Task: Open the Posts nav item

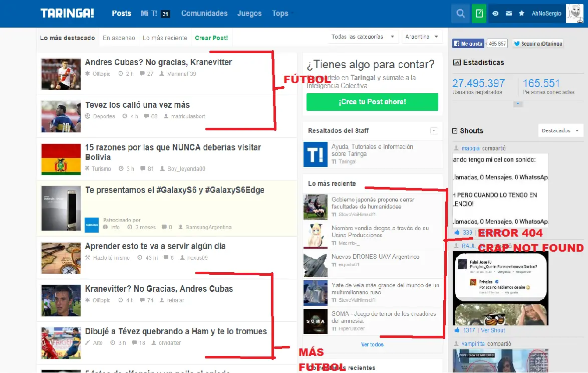Action: [122, 14]
